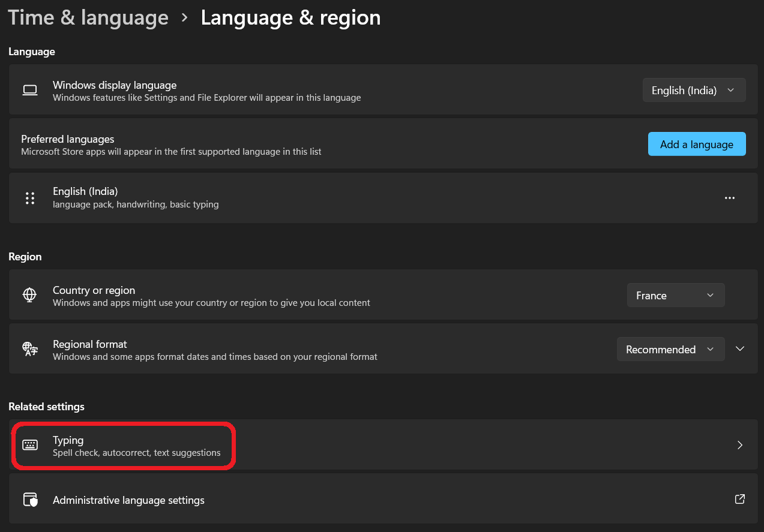764x532 pixels.
Task: Click the right chevron on the Typing row
Action: [739, 445]
